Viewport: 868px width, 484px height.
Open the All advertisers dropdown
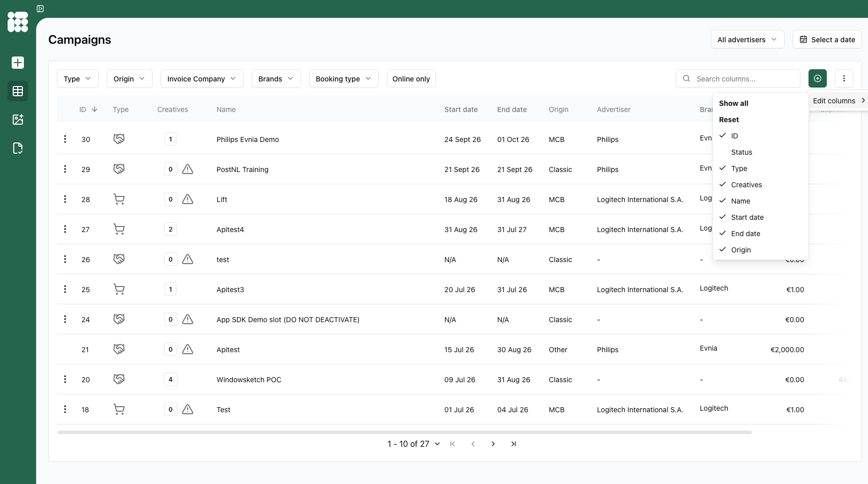point(747,39)
